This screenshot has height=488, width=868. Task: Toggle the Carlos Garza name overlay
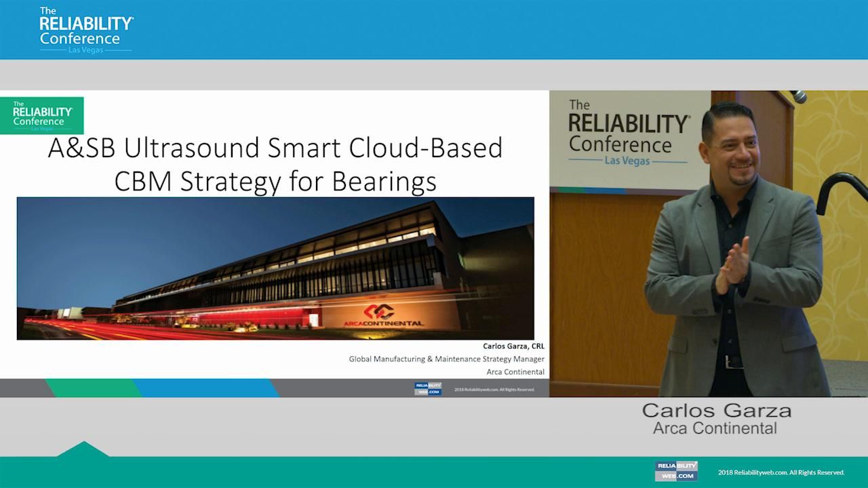click(716, 411)
